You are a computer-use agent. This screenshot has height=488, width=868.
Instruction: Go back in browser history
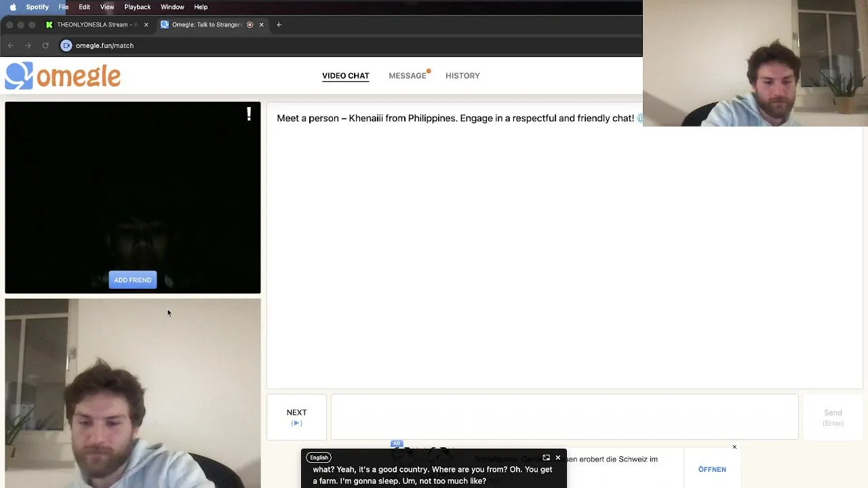point(10,45)
